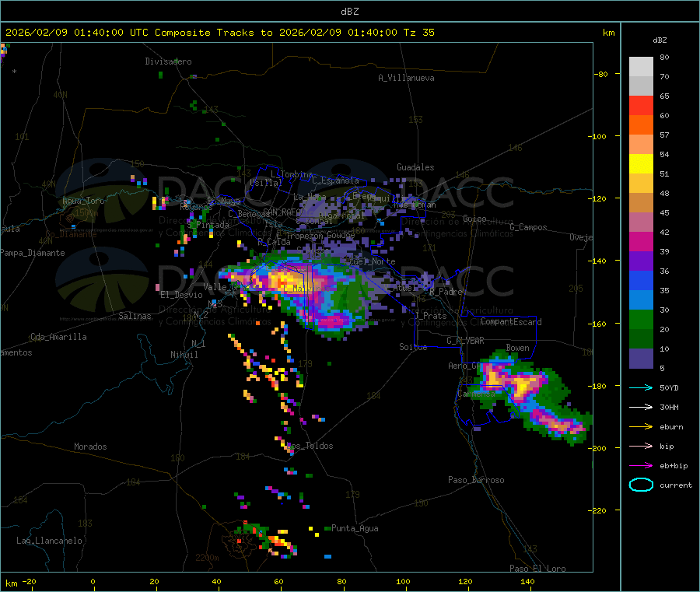Click the bip pink arrow legend icon
The width and height of the screenshot is (700, 592).
[x=641, y=446]
